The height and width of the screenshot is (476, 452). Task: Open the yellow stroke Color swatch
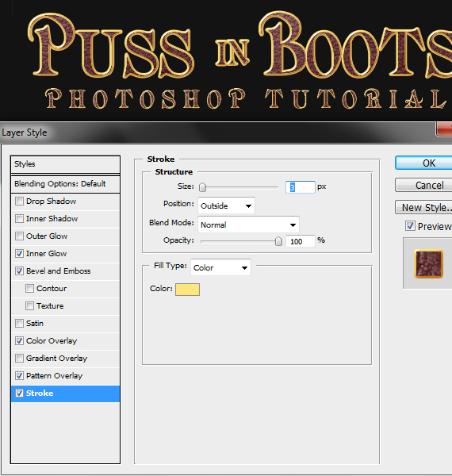click(x=187, y=290)
